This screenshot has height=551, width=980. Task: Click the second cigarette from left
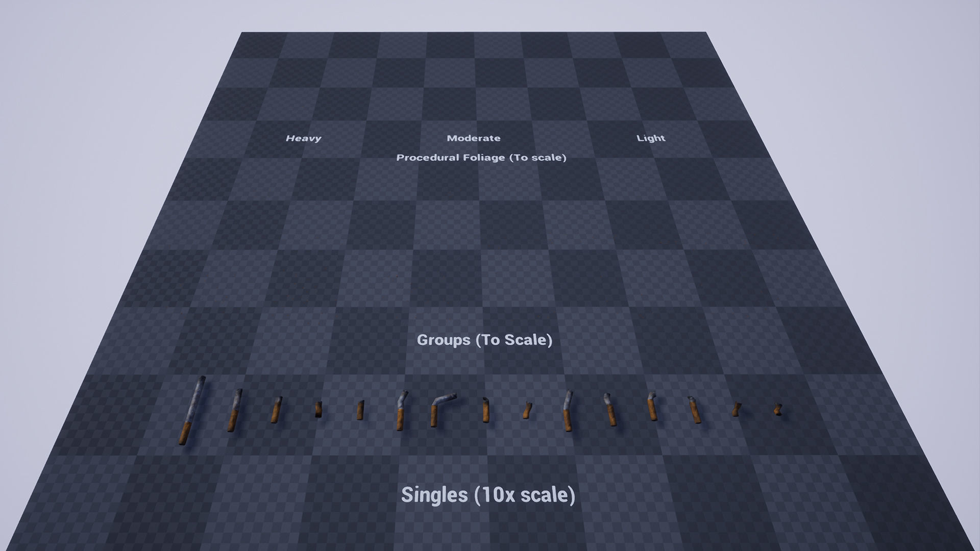coord(235,411)
